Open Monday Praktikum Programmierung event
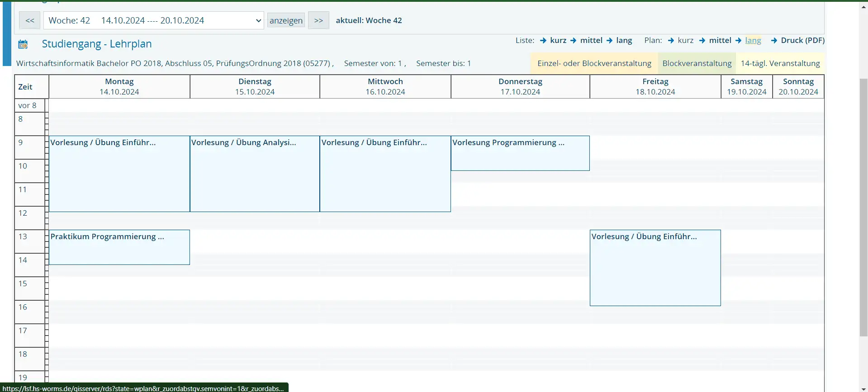 107,236
